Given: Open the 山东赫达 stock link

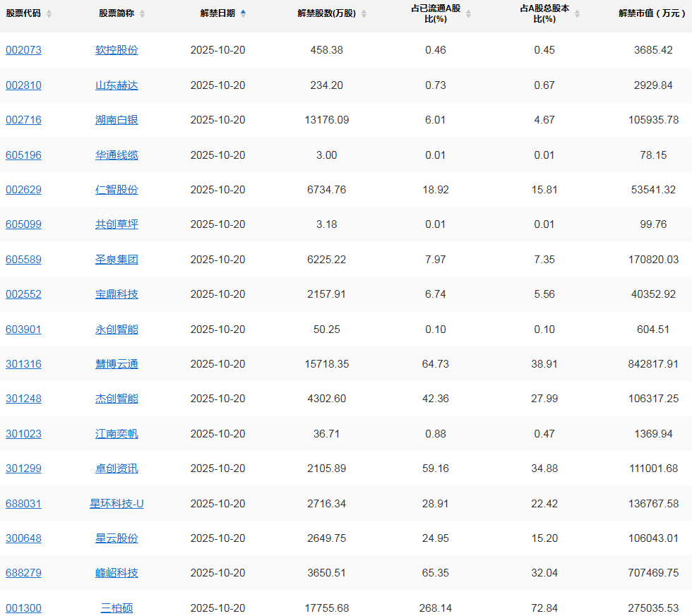Looking at the screenshot, I should tap(117, 85).
